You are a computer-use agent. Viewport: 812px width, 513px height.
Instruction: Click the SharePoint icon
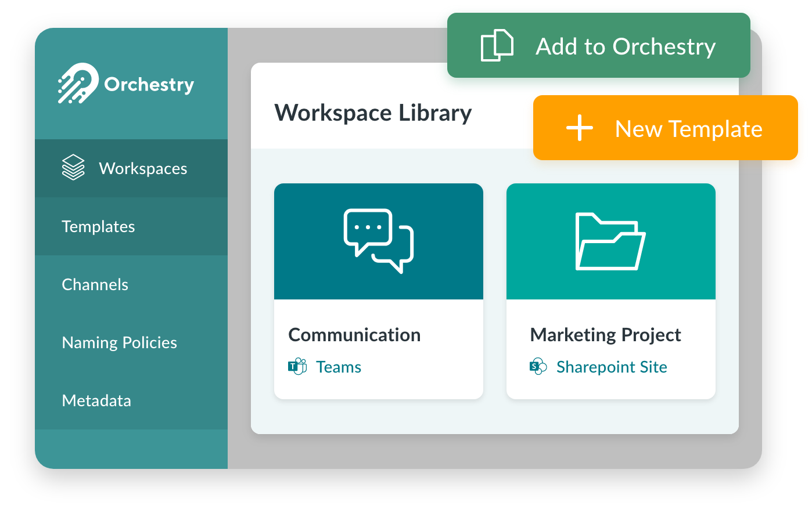tap(537, 366)
